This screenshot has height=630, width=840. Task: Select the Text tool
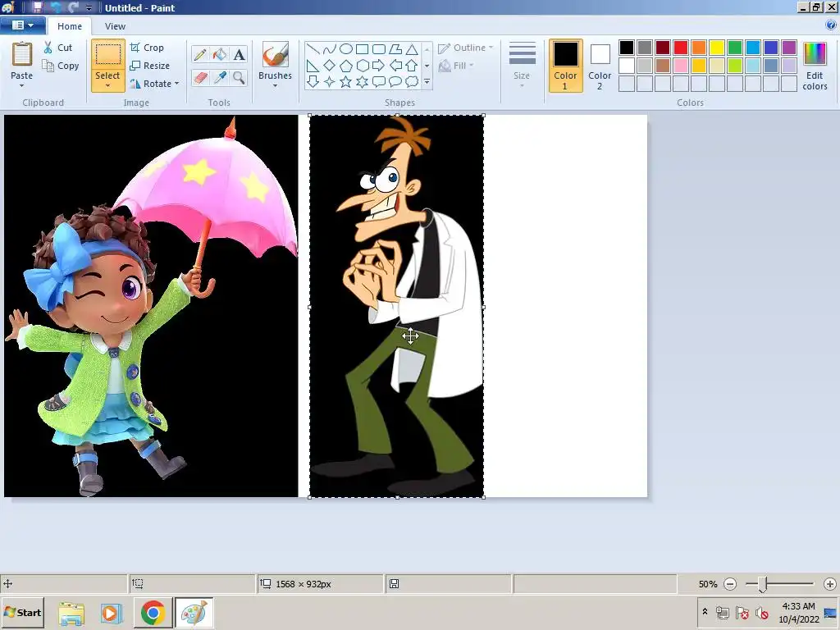click(x=239, y=55)
